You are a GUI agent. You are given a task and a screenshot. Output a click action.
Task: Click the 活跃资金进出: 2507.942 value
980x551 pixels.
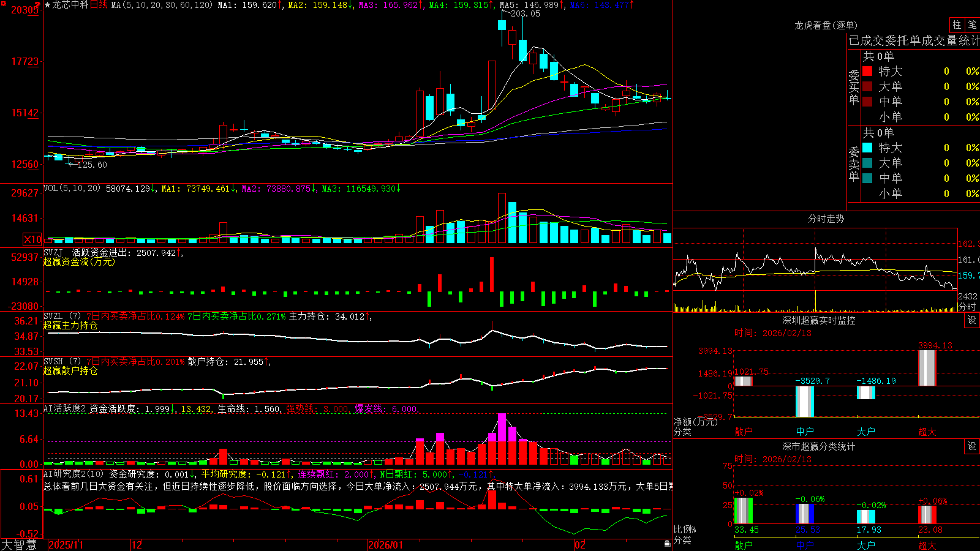pyautogui.click(x=124, y=252)
